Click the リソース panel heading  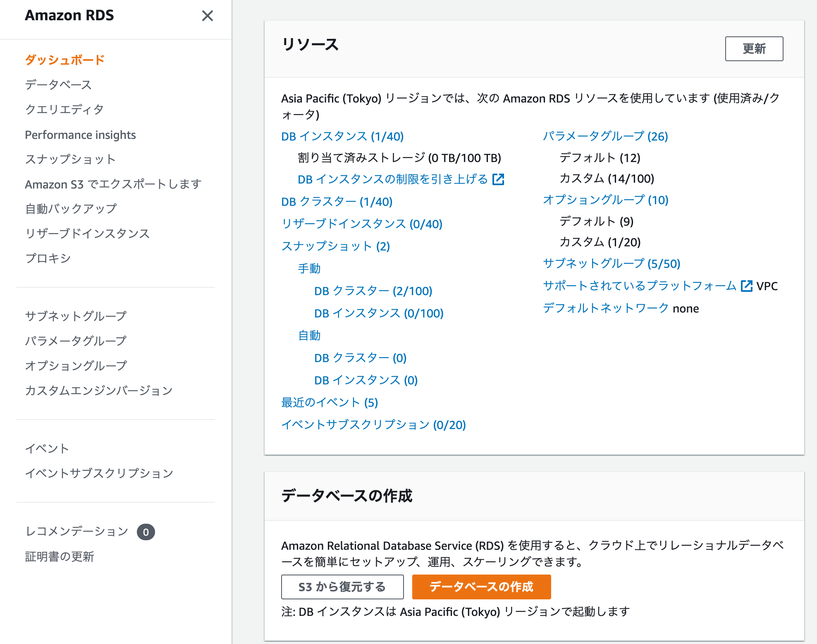(310, 44)
